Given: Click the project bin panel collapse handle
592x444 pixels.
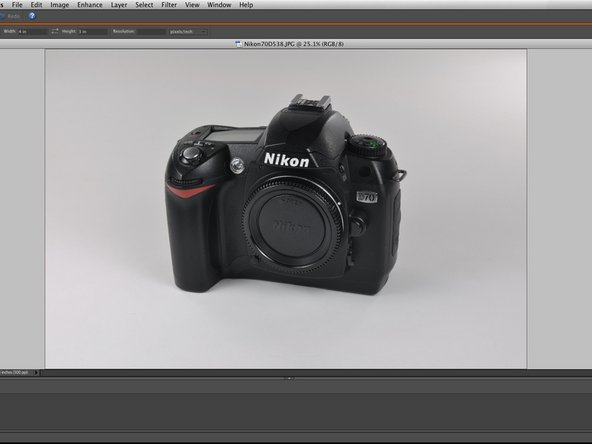Looking at the screenshot, I should click(289, 378).
